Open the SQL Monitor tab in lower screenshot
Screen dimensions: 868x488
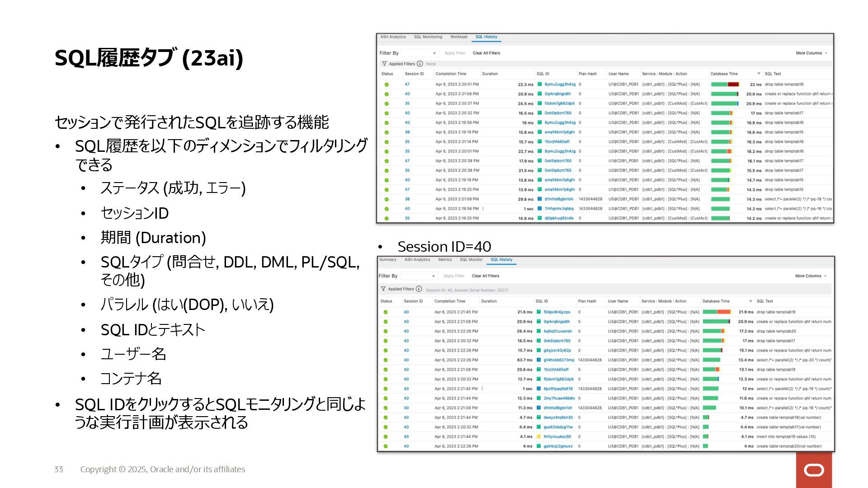[x=471, y=260]
